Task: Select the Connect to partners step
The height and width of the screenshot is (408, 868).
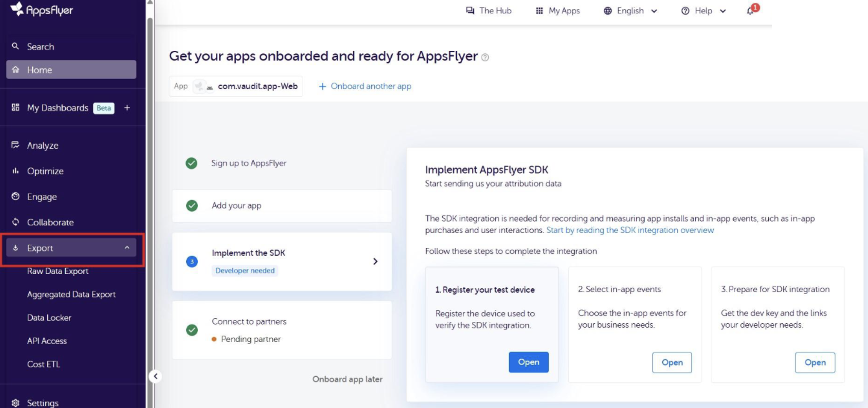Action: [x=282, y=330]
